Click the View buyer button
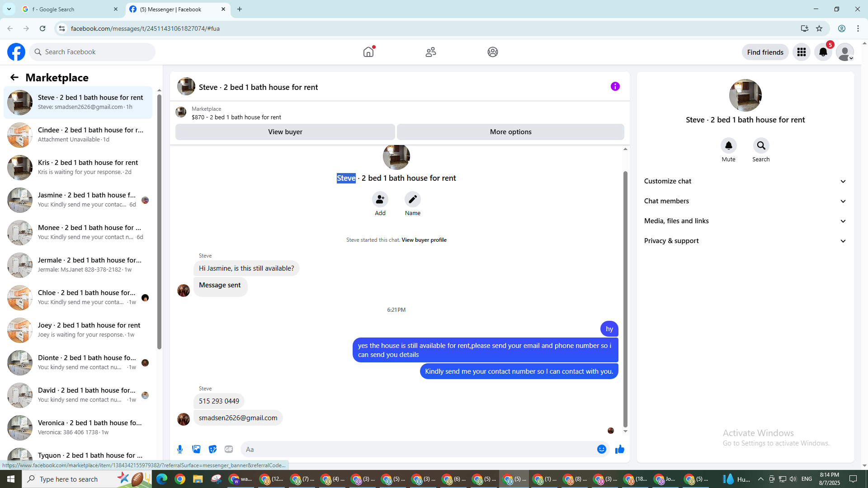This screenshot has width=868, height=488. (285, 132)
